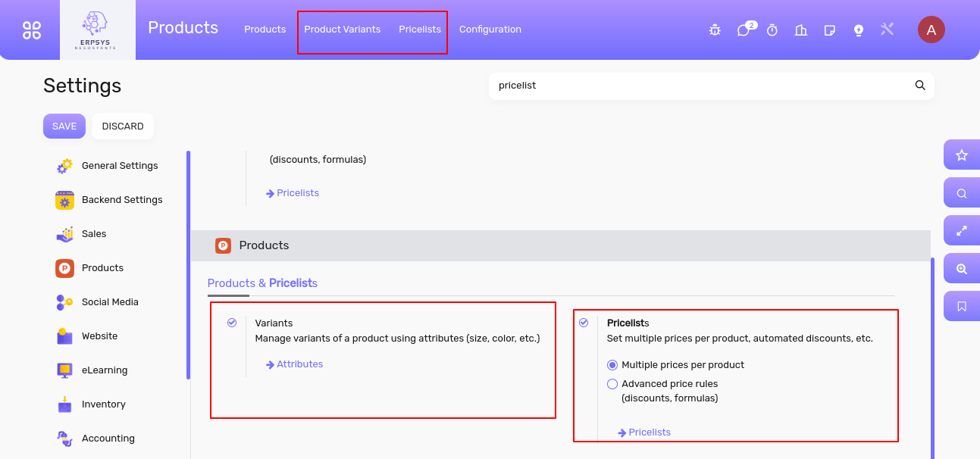Toggle the Variants checkbox
The width and height of the screenshot is (980, 459).
232,323
